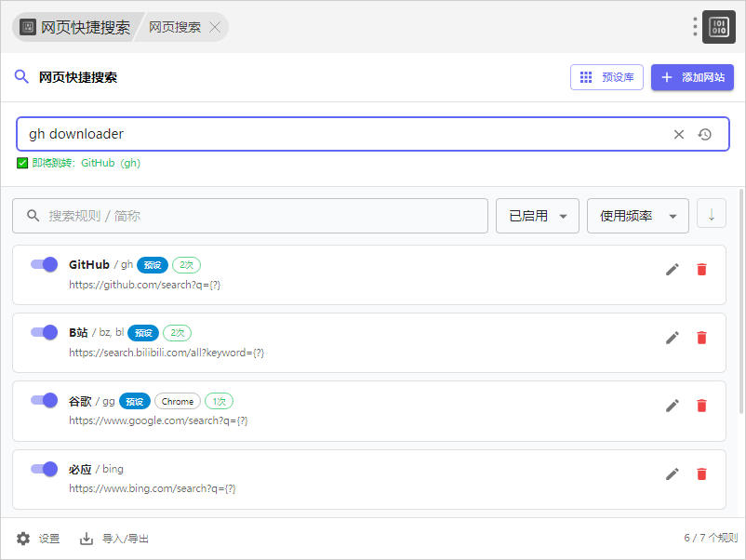Edit the 谷歌 search rule

click(x=673, y=406)
